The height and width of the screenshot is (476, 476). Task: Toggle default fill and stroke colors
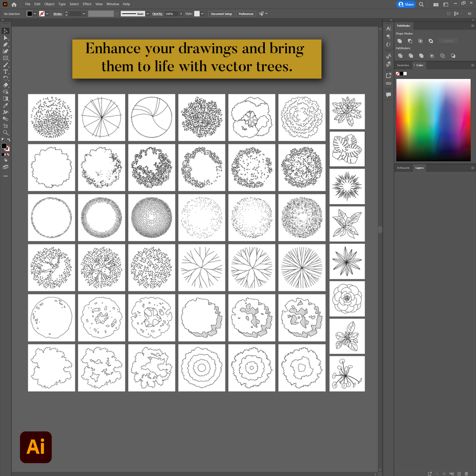[x=3, y=139]
